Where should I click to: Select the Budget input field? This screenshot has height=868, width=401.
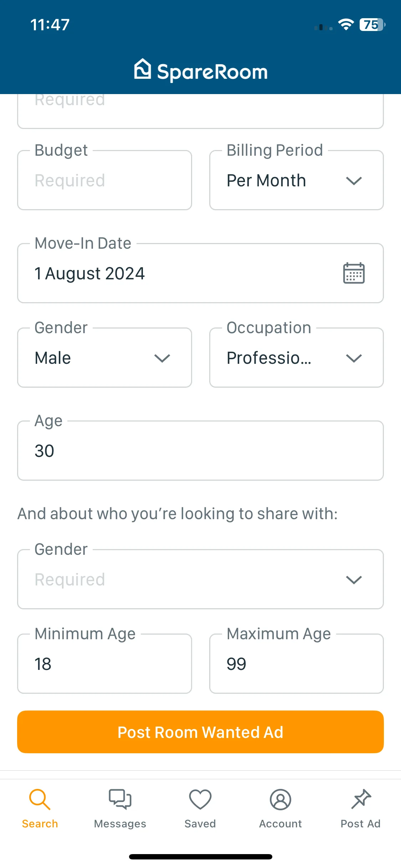[x=104, y=180]
